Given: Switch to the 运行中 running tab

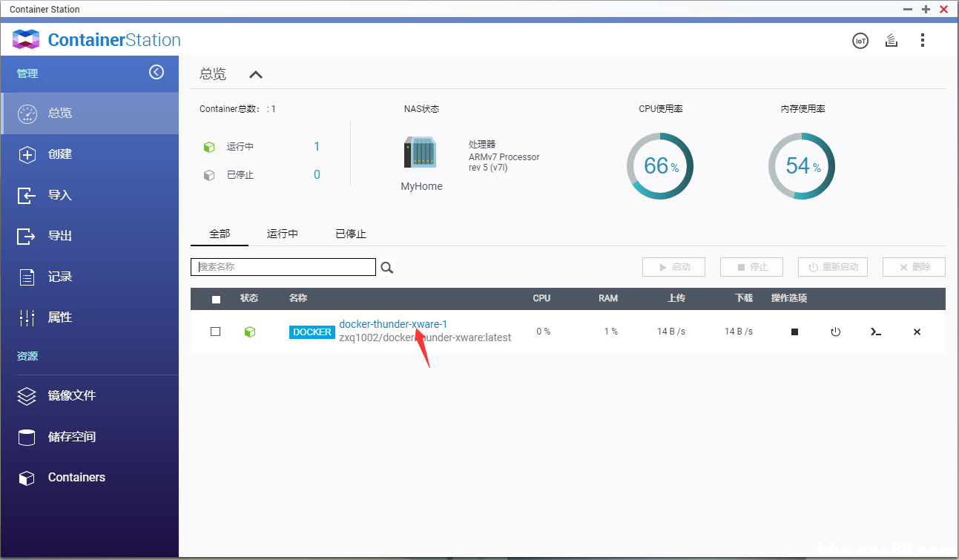Looking at the screenshot, I should [282, 233].
